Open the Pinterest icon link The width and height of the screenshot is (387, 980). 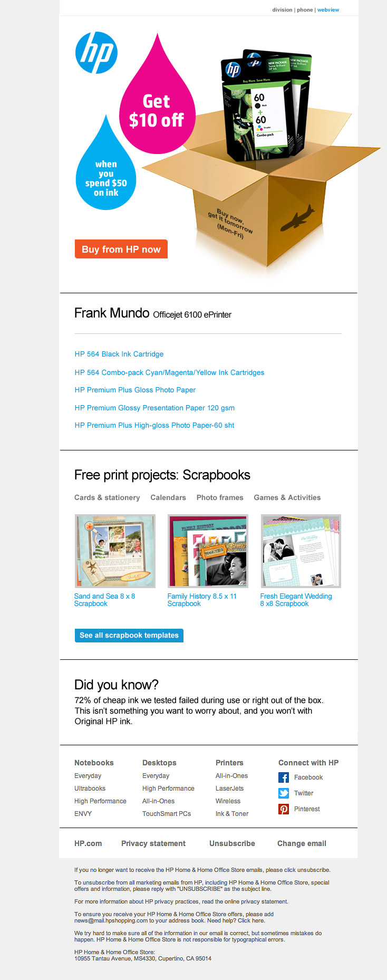(x=284, y=809)
